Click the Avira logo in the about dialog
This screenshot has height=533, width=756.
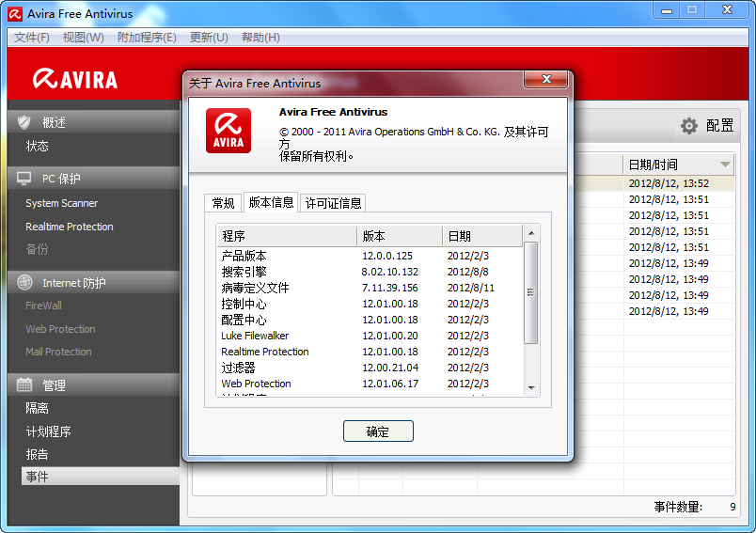pyautogui.click(x=228, y=131)
